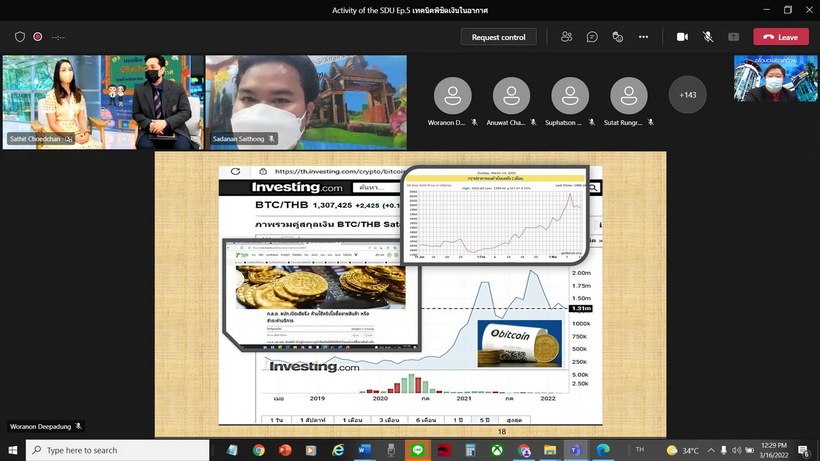This screenshot has width=820, height=461.
Task: Click the share content icon
Action: point(733,37)
